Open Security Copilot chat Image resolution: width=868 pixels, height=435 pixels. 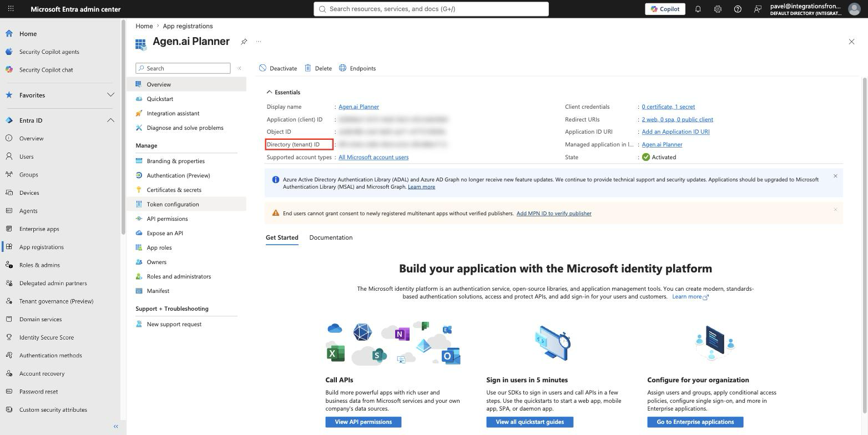click(x=46, y=70)
